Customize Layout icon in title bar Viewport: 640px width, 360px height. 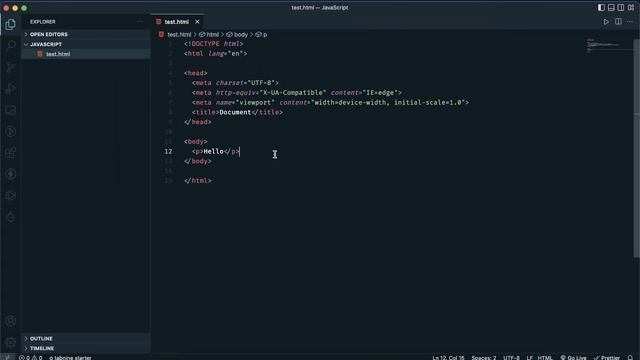pos(631,7)
